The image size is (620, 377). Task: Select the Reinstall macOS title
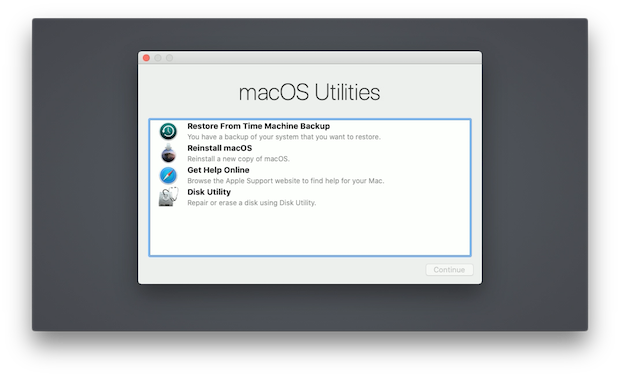click(x=219, y=148)
